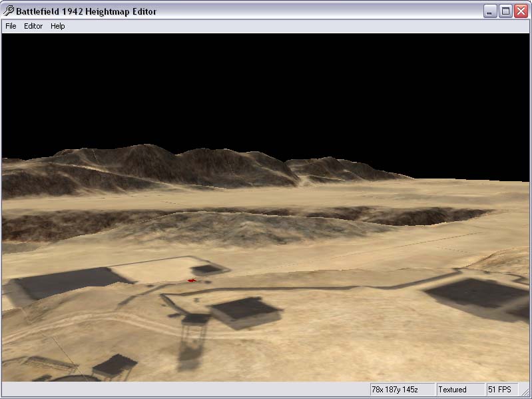Click the resize grip in the status bar corner
The image size is (532, 399).
point(526,392)
